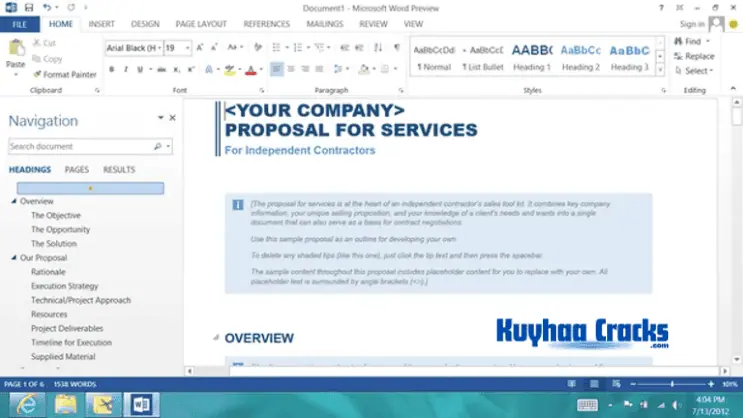Click the Find tool in Editing group
743x418 pixels.
click(x=692, y=42)
